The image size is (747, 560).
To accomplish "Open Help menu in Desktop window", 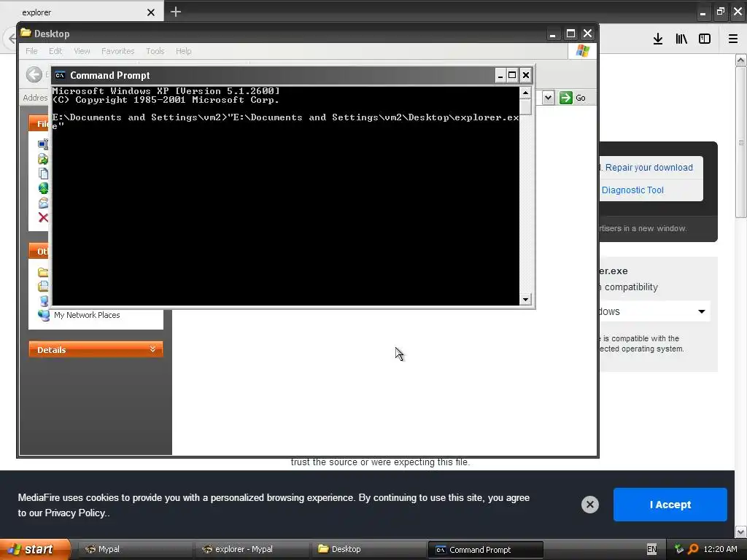I will 183,51.
